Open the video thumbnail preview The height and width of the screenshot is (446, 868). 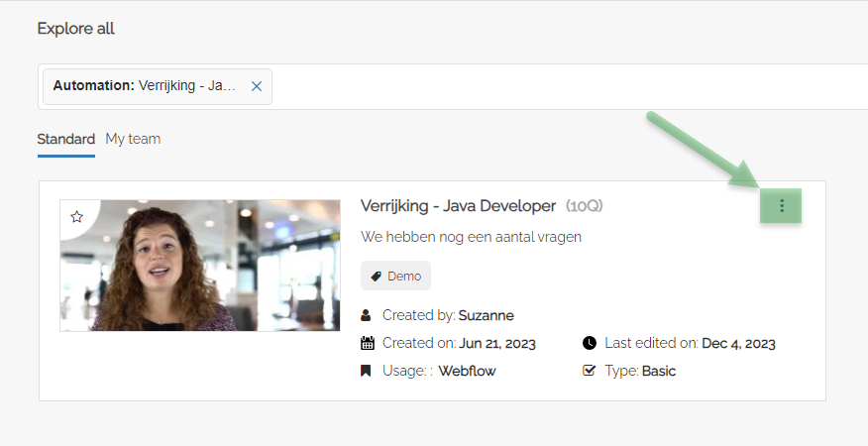[x=200, y=266]
